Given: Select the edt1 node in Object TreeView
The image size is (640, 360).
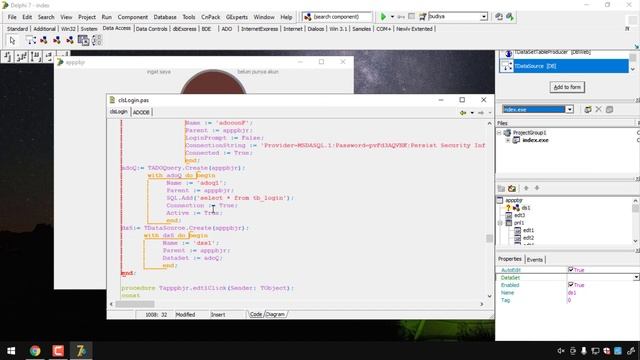Looking at the screenshot, I should coord(529,230).
